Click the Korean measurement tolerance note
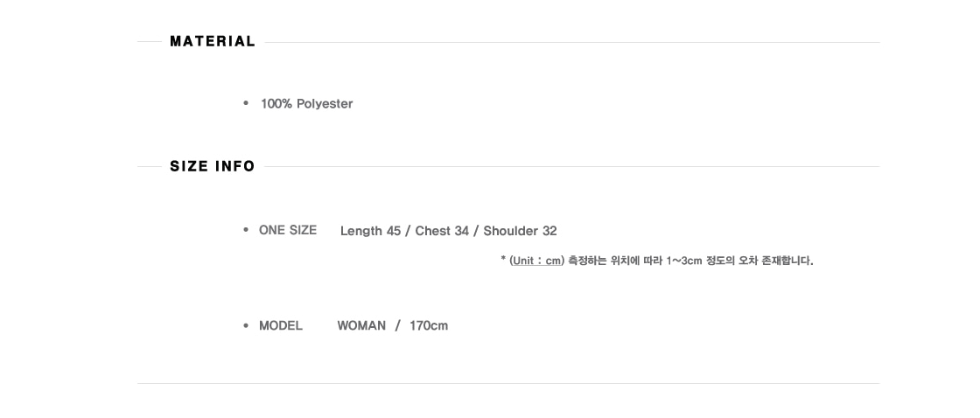Image resolution: width=980 pixels, height=418 pixels. (x=690, y=261)
